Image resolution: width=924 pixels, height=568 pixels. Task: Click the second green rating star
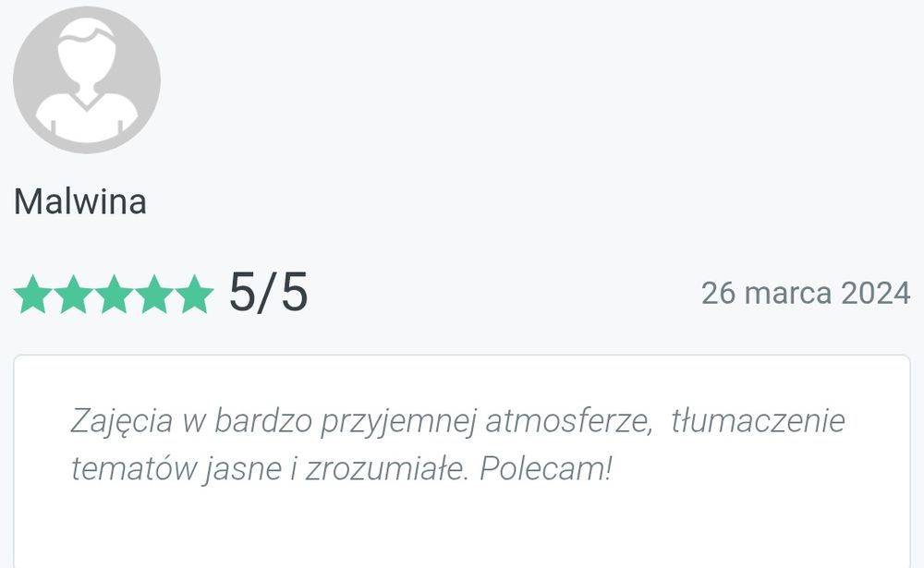(72, 294)
